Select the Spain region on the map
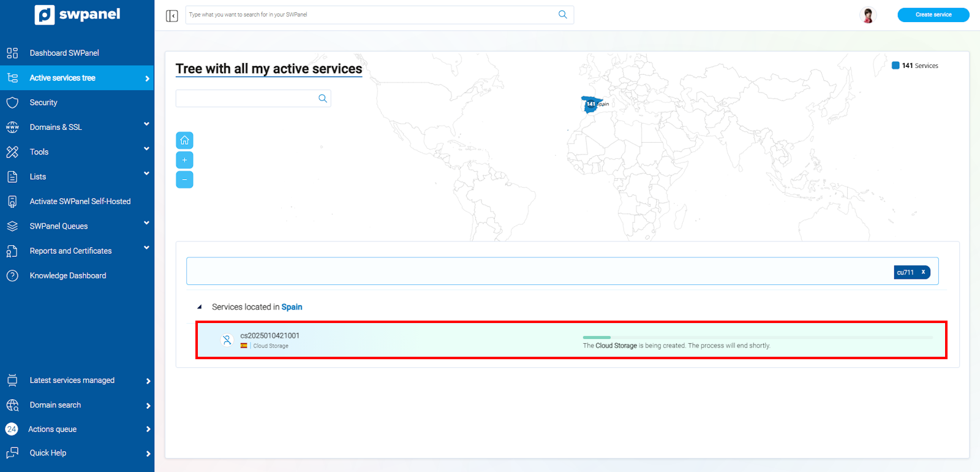 (x=590, y=104)
